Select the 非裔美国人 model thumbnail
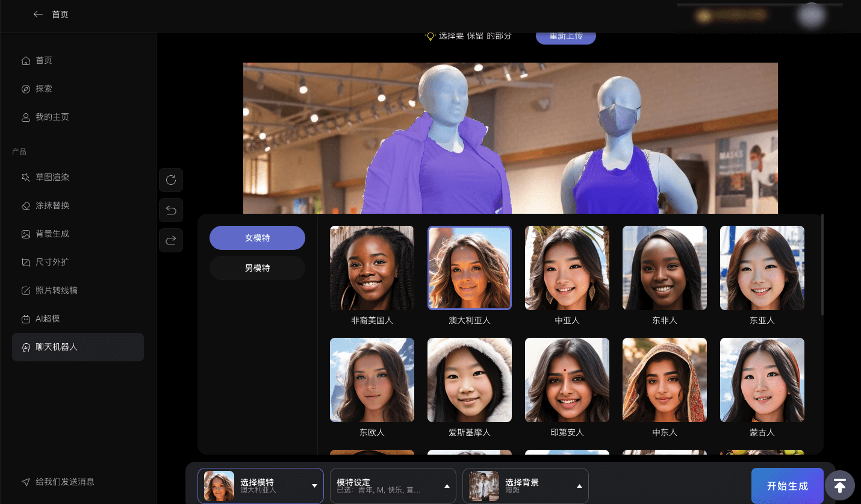 [x=372, y=268]
